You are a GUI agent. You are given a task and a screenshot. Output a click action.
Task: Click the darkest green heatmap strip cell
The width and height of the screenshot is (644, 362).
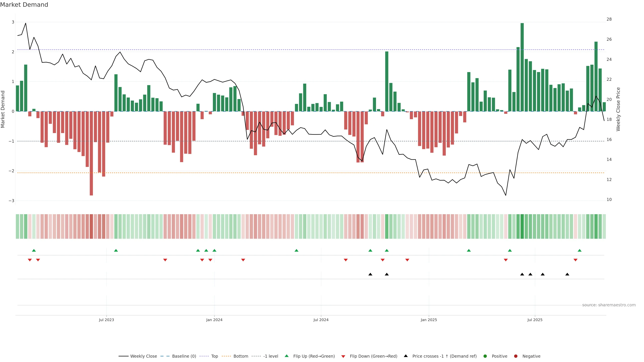(522, 226)
